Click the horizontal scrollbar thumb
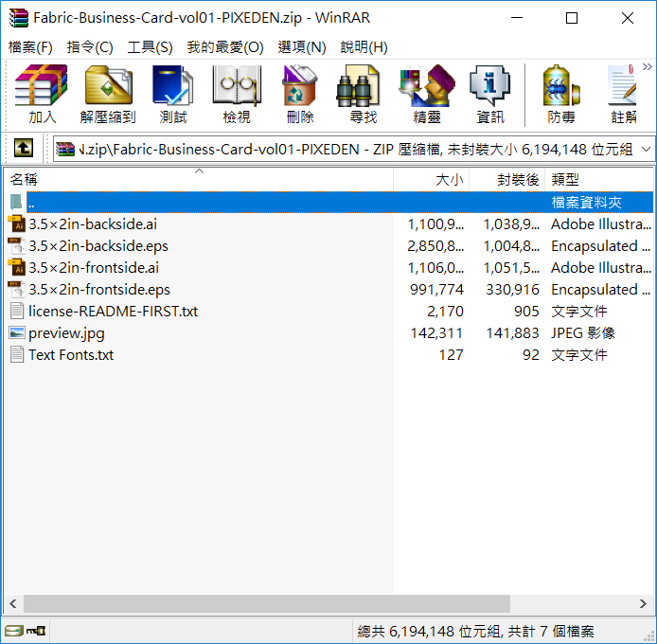This screenshot has width=657, height=644. coord(267,604)
